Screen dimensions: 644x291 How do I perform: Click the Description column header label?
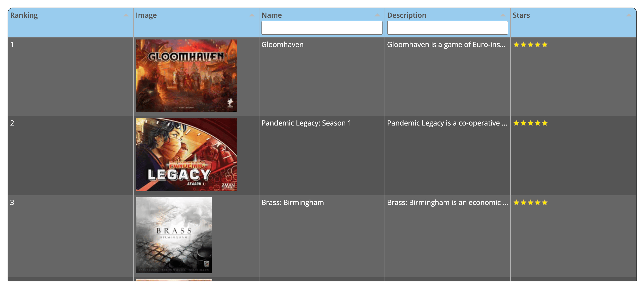tap(407, 15)
